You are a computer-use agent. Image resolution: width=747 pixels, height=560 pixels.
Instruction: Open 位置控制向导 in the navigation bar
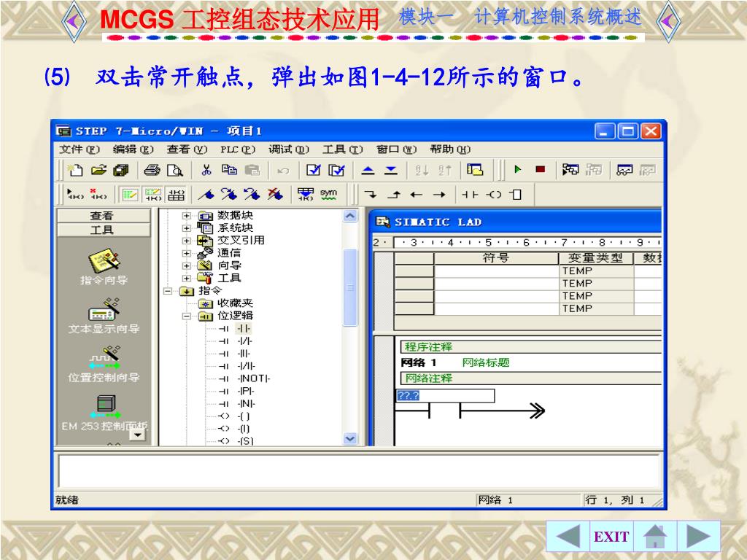pyautogui.click(x=104, y=365)
